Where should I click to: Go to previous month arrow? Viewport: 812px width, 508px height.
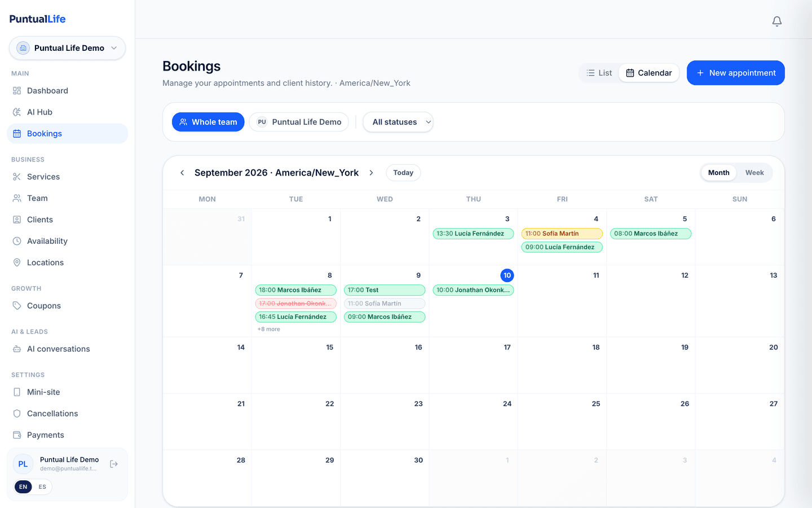tap(182, 173)
